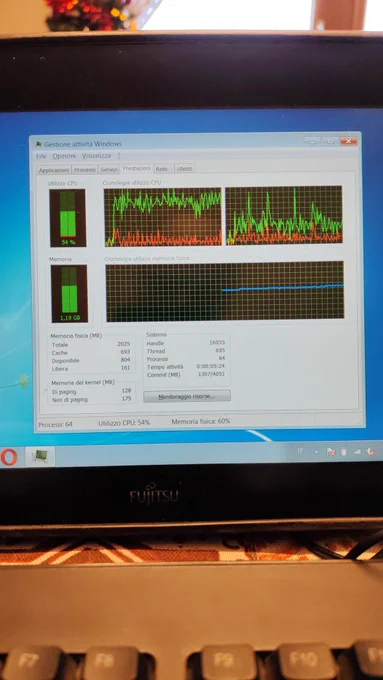
Task: Switch to the Applicazioni tab
Action: point(54,170)
